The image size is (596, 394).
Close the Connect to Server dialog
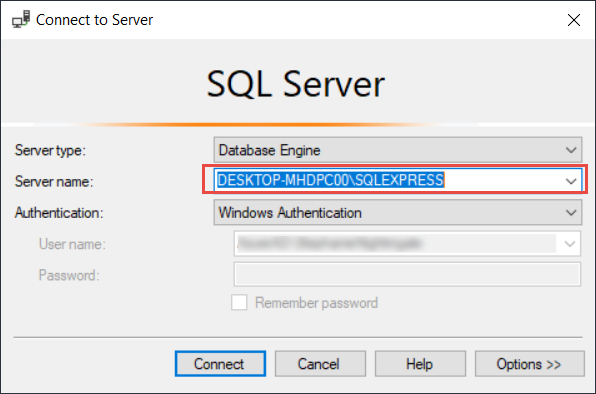pyautogui.click(x=574, y=20)
